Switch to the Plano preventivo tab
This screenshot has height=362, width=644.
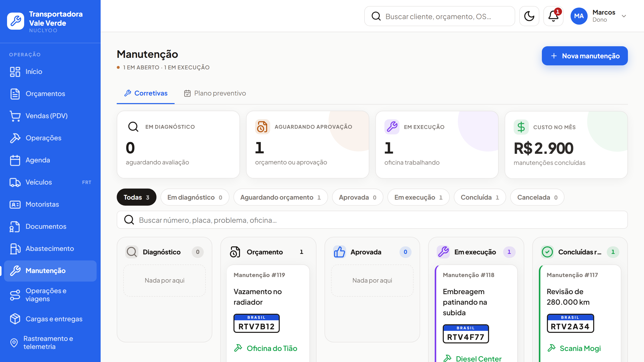click(x=215, y=93)
